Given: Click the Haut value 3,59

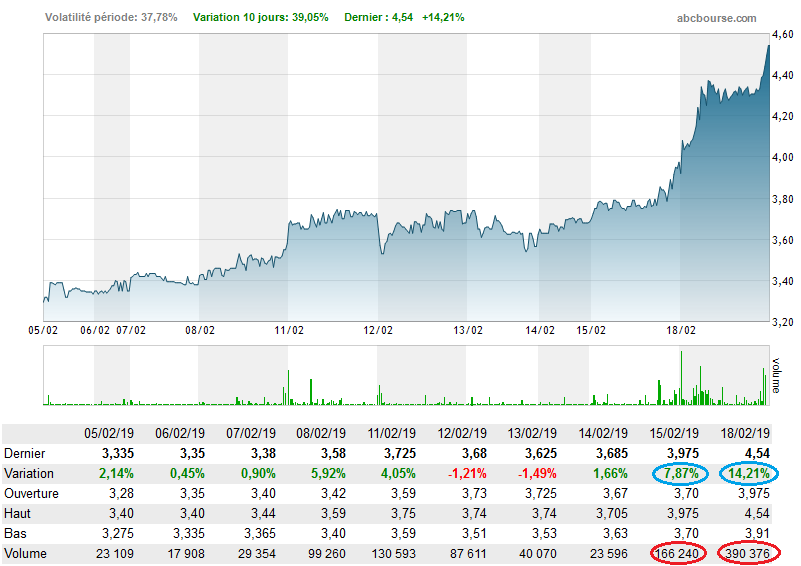Looking at the screenshot, I should click(334, 513).
